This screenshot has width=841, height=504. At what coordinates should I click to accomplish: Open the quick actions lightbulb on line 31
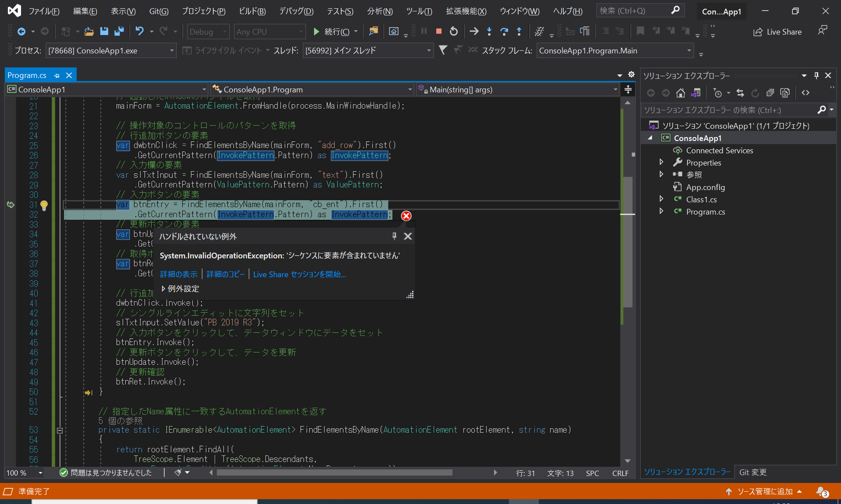pos(44,206)
